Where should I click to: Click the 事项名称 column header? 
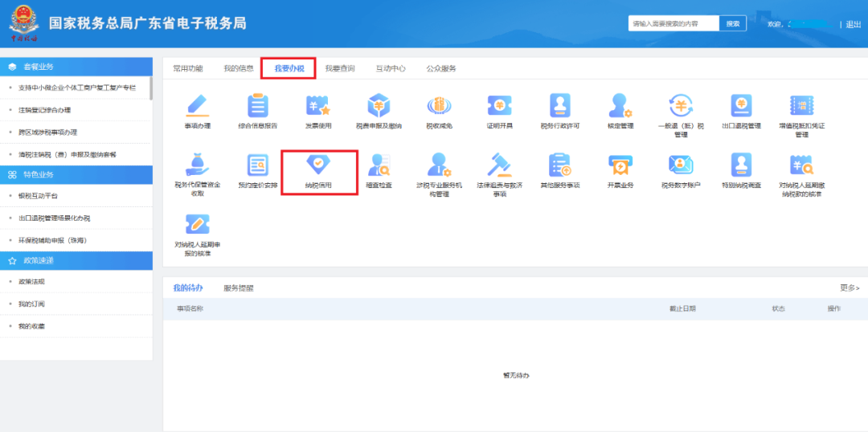tap(190, 308)
